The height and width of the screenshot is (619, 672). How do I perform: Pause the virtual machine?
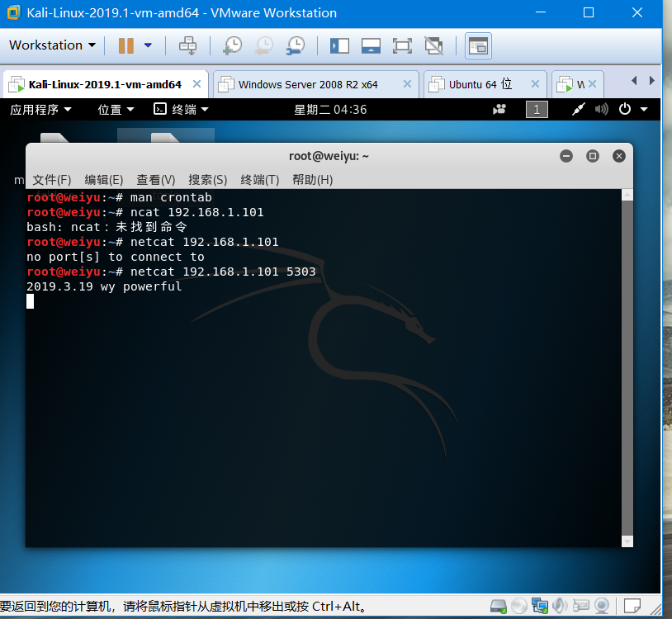click(x=126, y=45)
